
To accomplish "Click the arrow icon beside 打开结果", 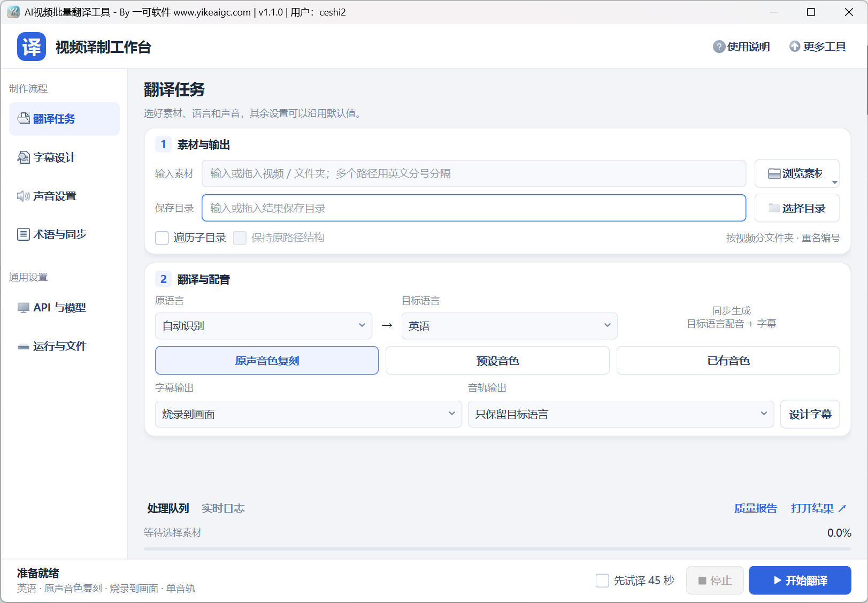I will 842,508.
